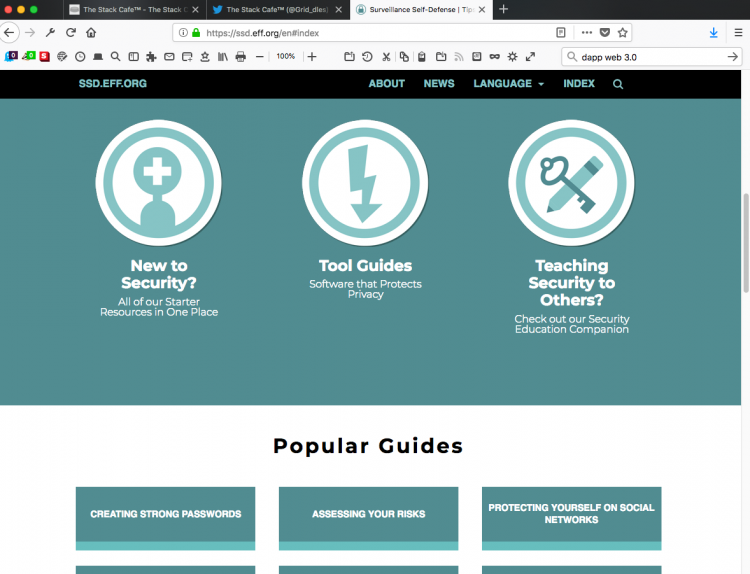
Task: Open a private window via mask icon
Action: tap(495, 56)
